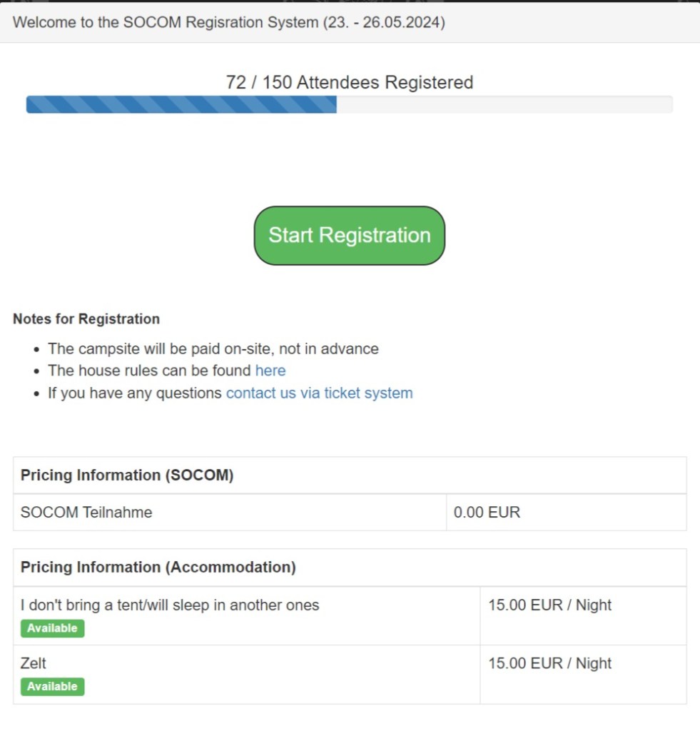Click the Zelt row's 15.00 EUR / Night price
This screenshot has height=731, width=700.
549,663
